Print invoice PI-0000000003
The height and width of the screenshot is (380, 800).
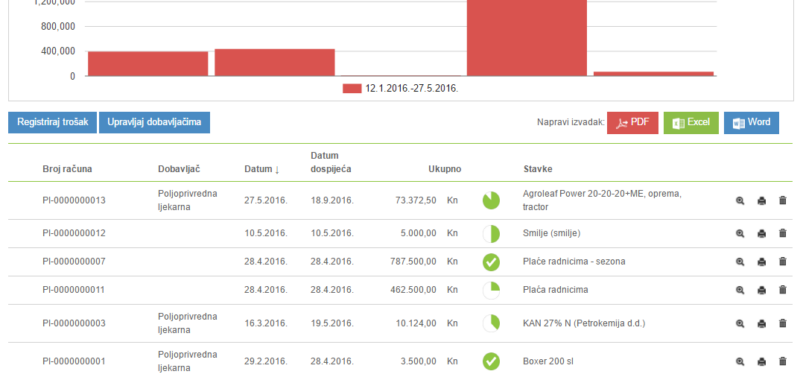(x=761, y=323)
